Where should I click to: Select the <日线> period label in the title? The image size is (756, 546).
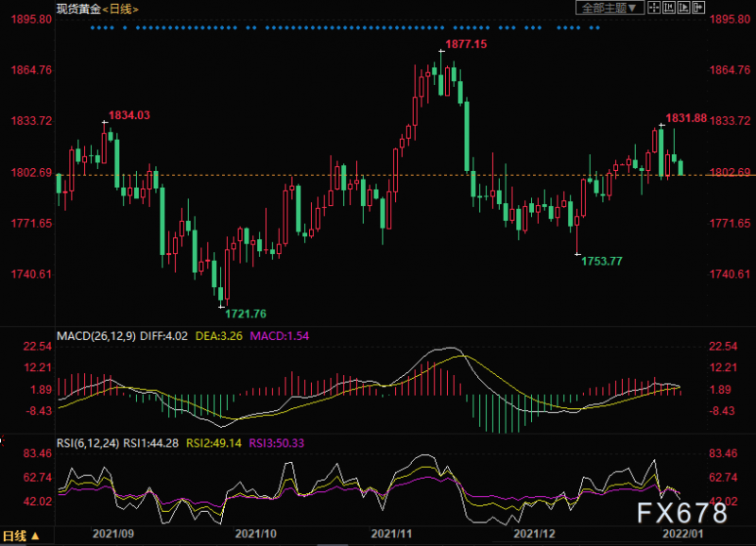[x=121, y=9]
